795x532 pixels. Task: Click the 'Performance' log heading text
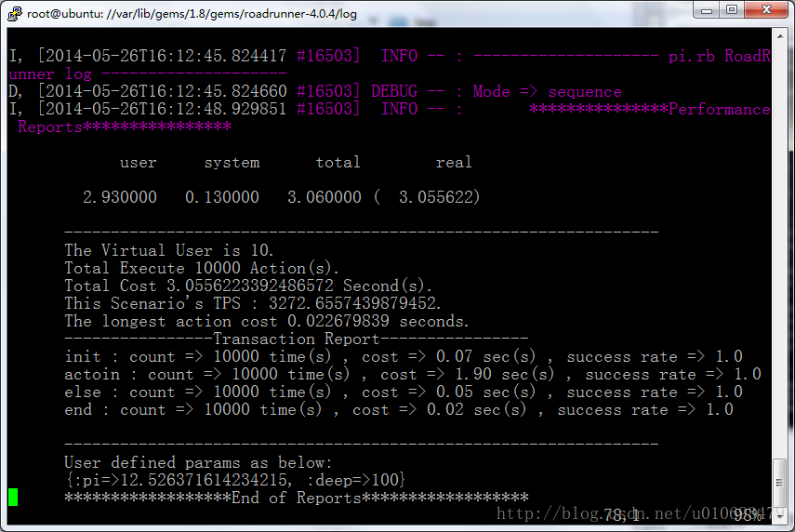[x=720, y=109]
